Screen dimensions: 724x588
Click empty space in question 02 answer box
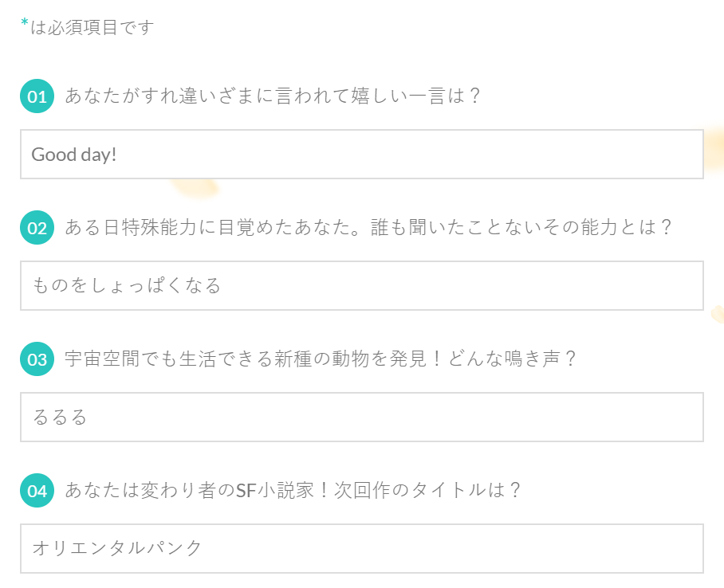[x=462, y=286]
